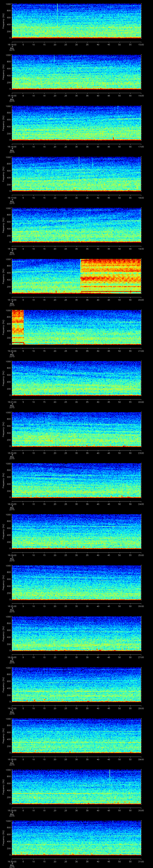
Task: Click the 16:22:00 start time label
Action: 12,453
